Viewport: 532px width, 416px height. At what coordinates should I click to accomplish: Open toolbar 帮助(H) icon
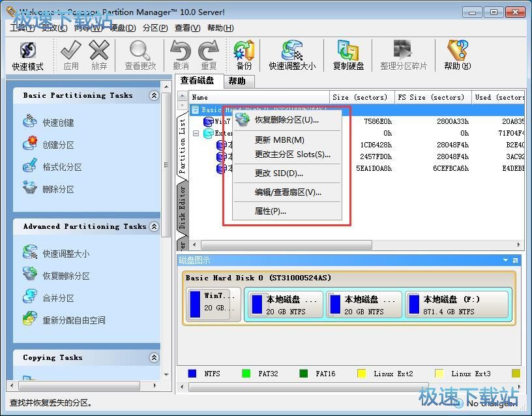pos(458,56)
